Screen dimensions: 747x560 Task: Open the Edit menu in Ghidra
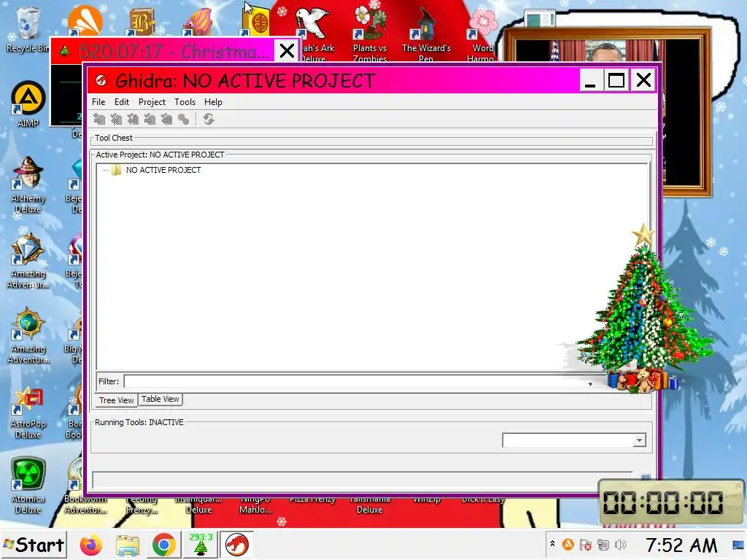pos(122,102)
